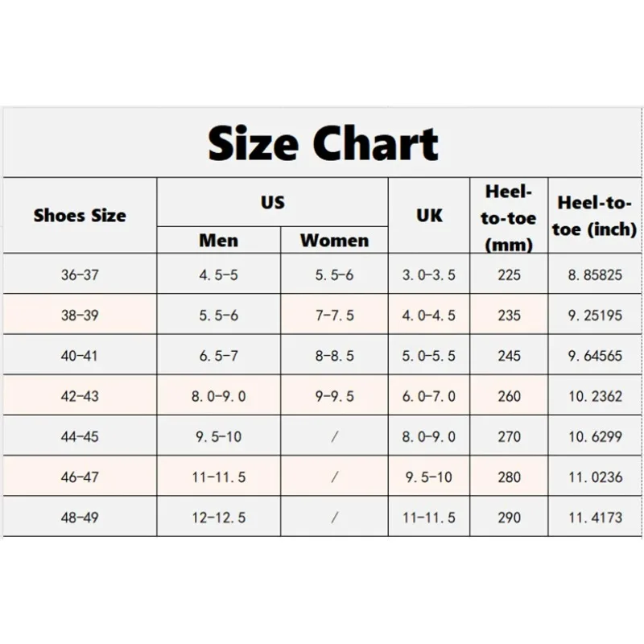644x644 pixels.
Task: Select the Shoes Size column header
Action: click(x=80, y=215)
